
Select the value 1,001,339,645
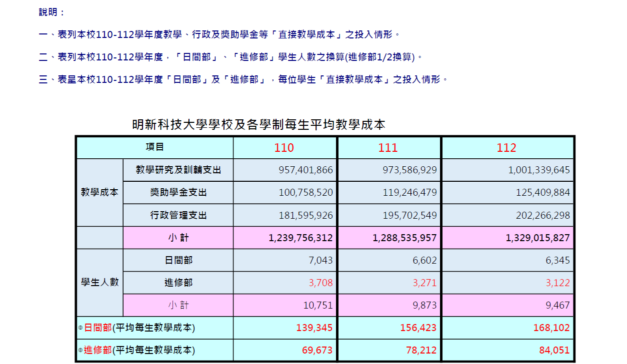pos(539,170)
